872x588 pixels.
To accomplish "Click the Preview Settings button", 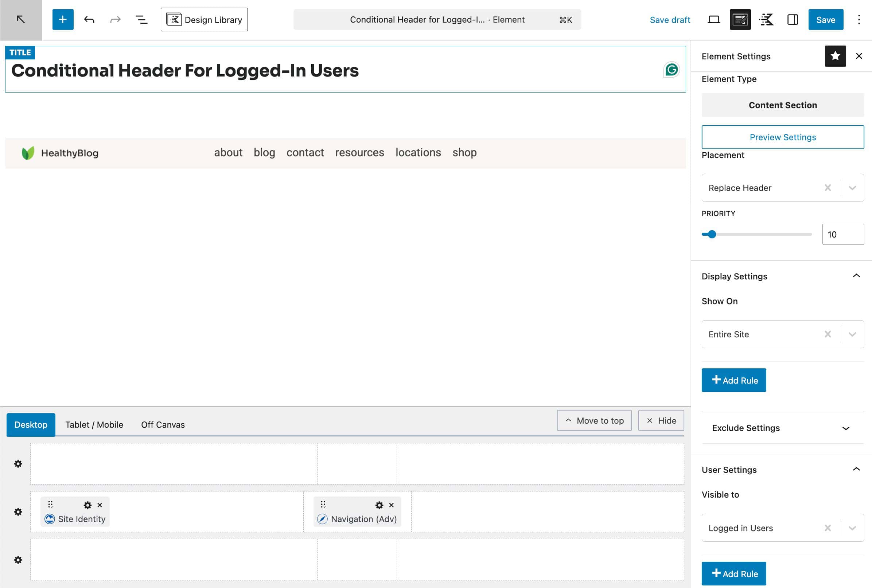I will pyautogui.click(x=782, y=137).
